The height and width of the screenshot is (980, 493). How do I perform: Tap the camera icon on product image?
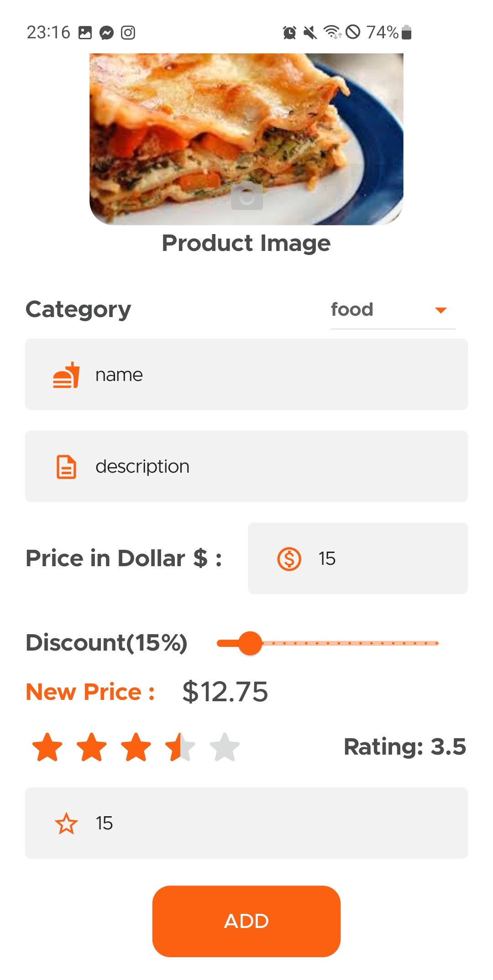click(246, 196)
